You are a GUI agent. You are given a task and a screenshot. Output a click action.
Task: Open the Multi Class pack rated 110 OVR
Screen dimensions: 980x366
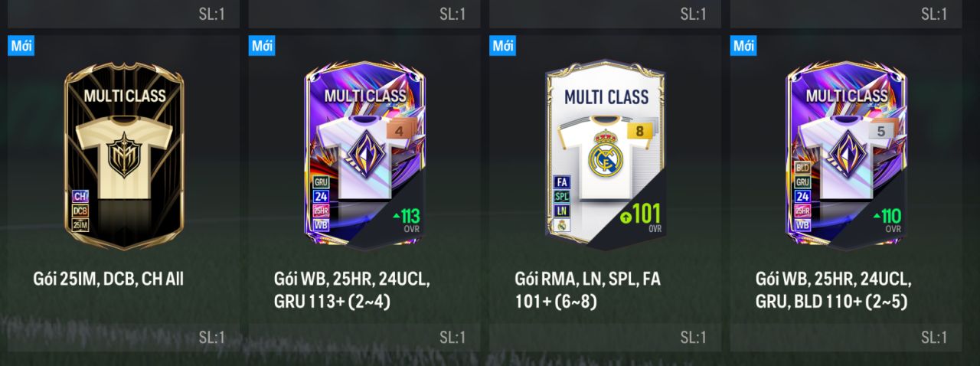coord(846,156)
